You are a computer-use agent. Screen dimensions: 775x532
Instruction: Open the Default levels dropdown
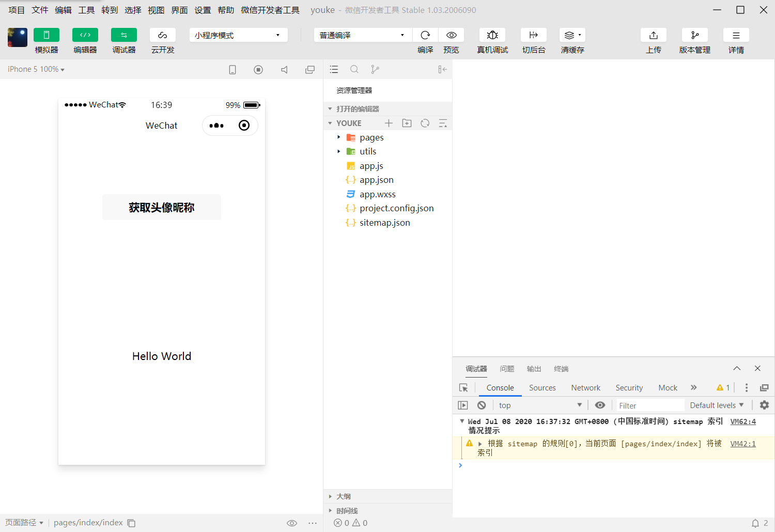click(x=717, y=405)
